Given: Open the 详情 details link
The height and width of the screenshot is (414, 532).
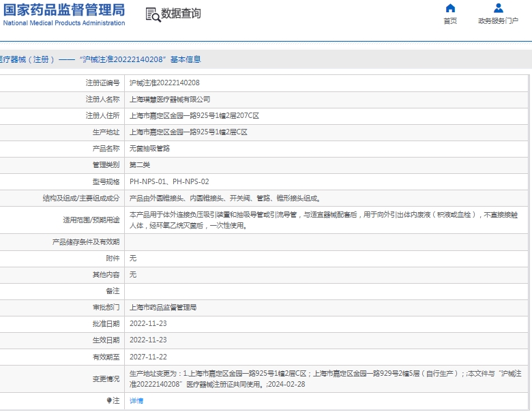Looking at the screenshot, I should tap(136, 401).
